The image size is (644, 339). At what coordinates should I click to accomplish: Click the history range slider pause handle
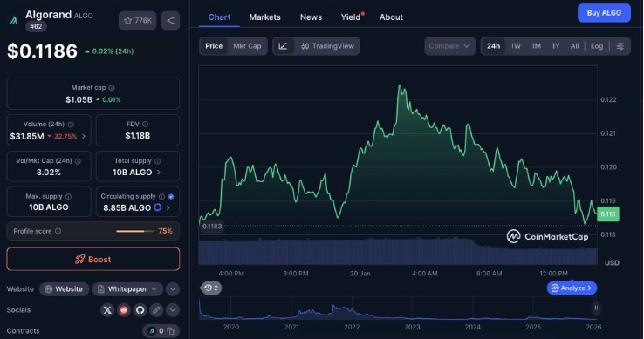click(596, 308)
